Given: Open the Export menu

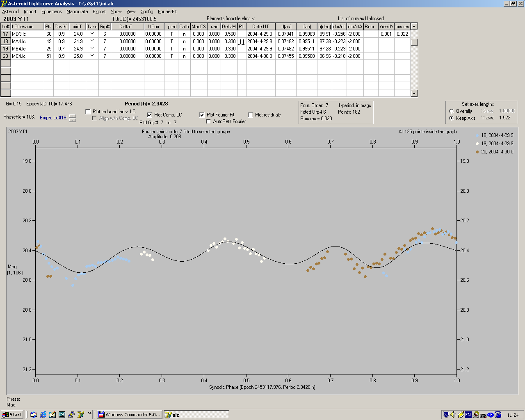Looking at the screenshot, I should 99,11.
